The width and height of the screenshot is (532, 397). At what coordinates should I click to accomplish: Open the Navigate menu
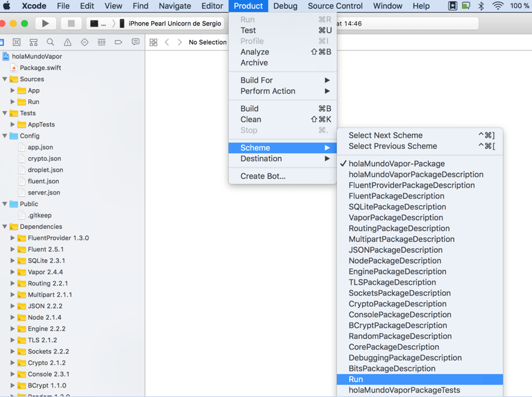point(175,6)
